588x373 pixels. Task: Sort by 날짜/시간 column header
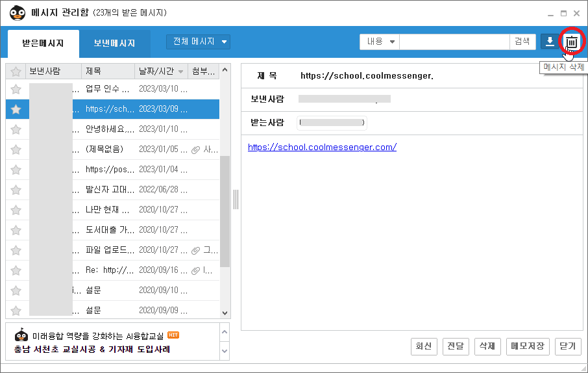pos(161,71)
